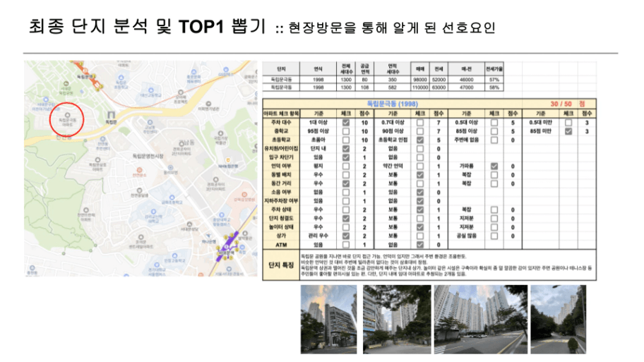Select the 110000 매매 price cell
The image size is (644, 362).
[x=420, y=88]
